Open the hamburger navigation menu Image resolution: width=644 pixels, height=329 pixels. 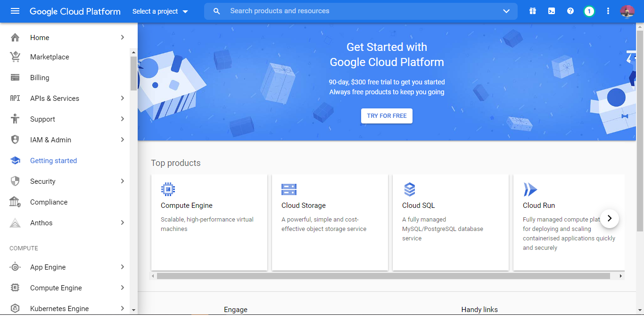pos(15,11)
